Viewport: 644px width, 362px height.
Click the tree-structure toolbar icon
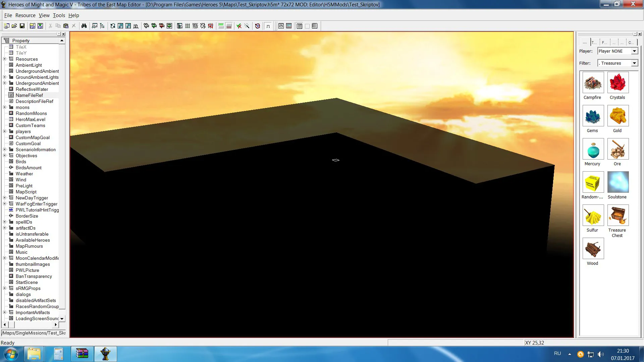point(102,26)
